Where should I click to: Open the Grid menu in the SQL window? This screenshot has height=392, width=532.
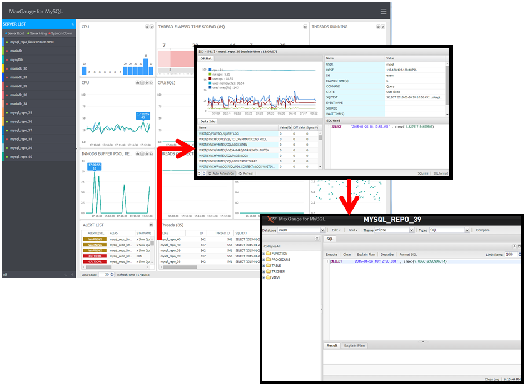tap(353, 230)
